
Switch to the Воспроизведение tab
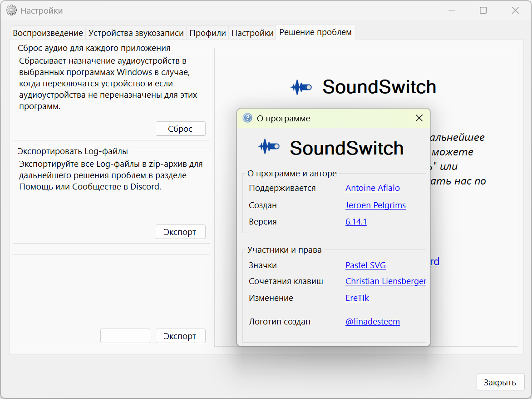[x=48, y=33]
